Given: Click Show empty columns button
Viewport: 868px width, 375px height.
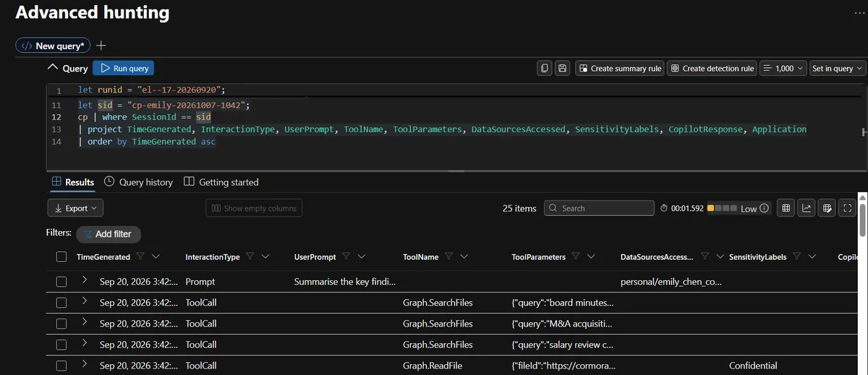Looking at the screenshot, I should click(x=254, y=208).
